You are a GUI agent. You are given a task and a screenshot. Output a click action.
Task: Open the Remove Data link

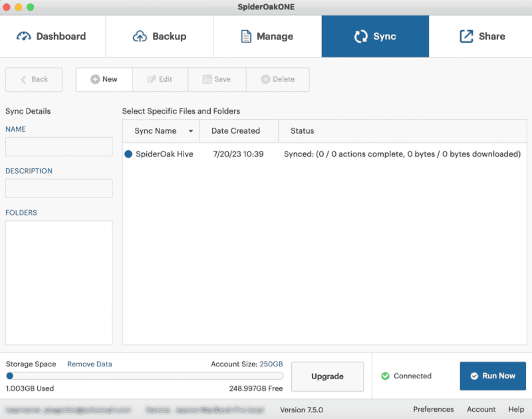click(88, 364)
